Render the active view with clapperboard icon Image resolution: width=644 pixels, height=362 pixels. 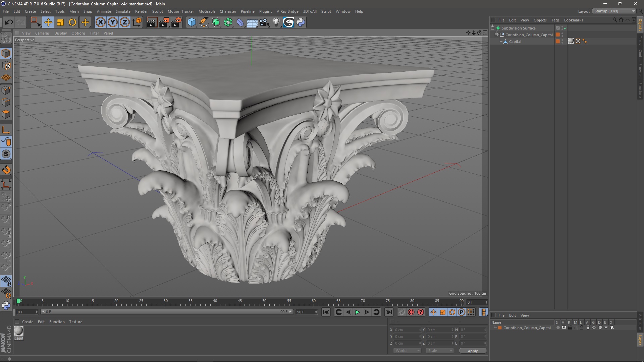[152, 22]
